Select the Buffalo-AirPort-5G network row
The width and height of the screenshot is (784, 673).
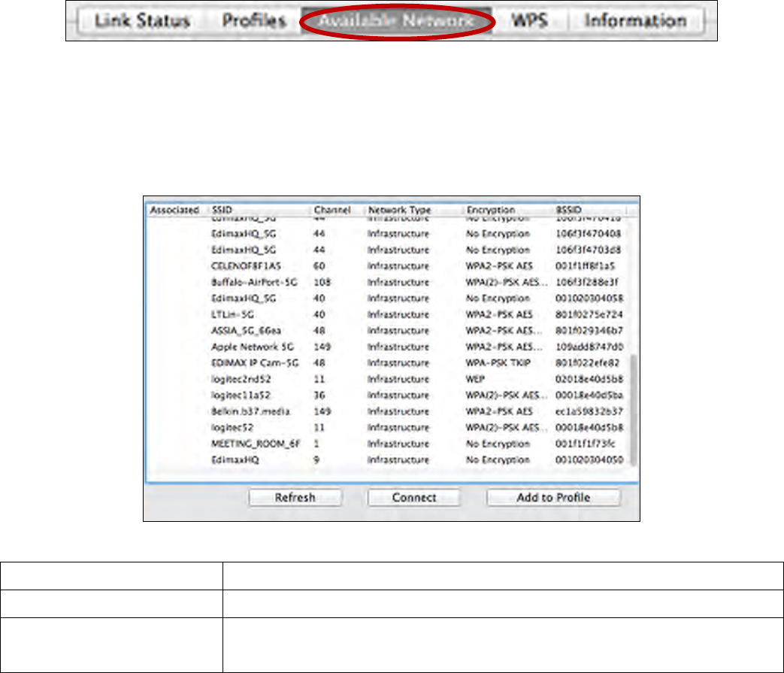pyautogui.click(x=388, y=282)
